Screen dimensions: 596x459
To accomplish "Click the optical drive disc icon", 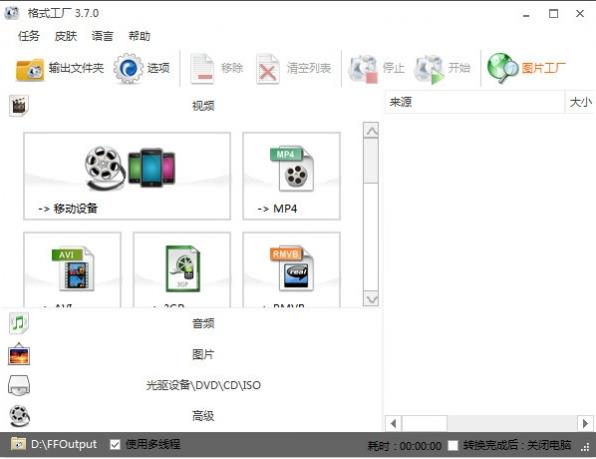I will point(19,385).
